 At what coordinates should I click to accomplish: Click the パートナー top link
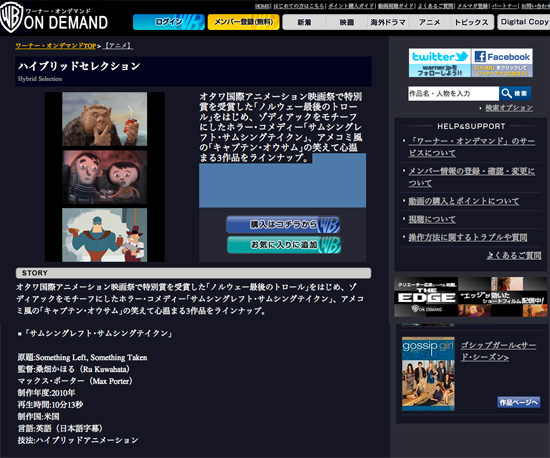[504, 6]
